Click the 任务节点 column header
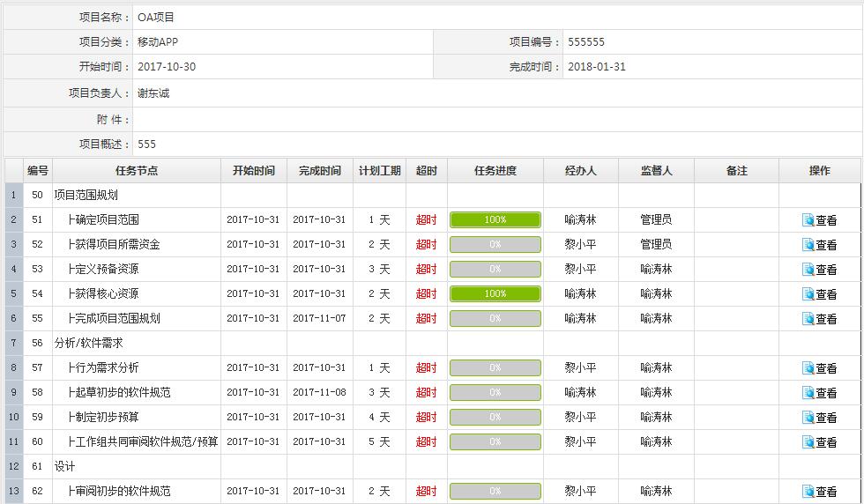 (137, 171)
